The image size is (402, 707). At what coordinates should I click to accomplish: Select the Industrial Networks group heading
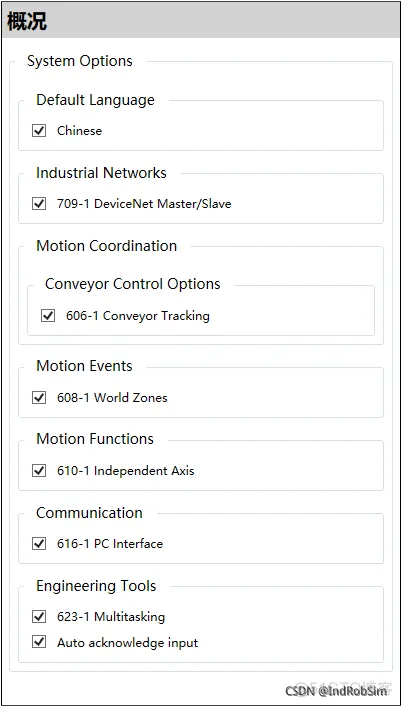click(x=101, y=173)
